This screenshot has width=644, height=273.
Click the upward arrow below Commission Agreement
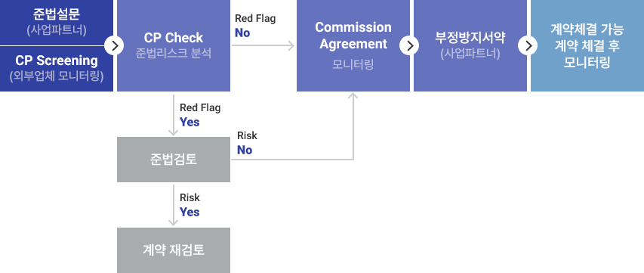(353, 126)
